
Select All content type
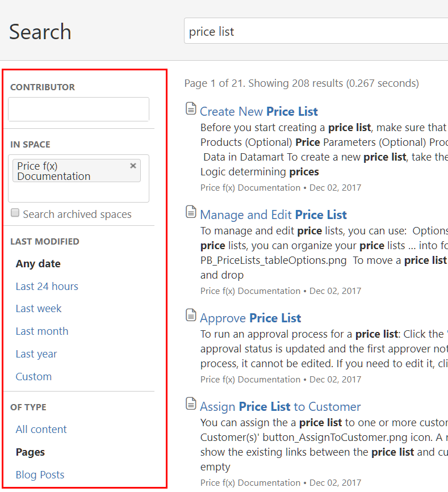[41, 429]
